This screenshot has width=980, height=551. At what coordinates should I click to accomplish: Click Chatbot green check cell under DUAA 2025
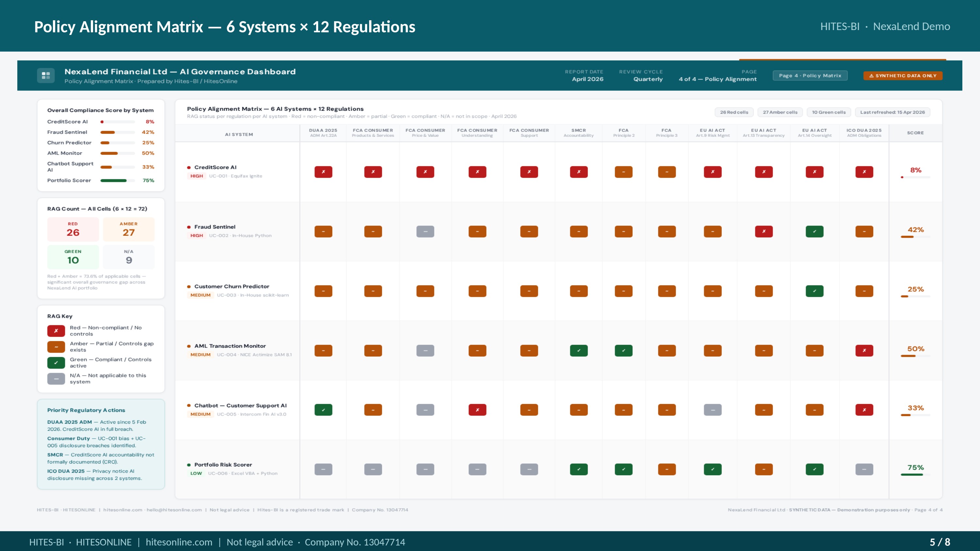pos(323,410)
